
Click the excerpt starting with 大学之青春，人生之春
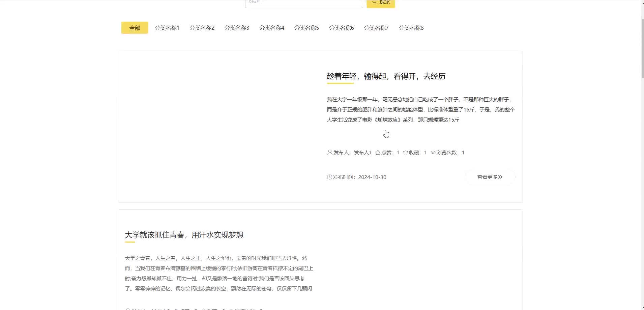(219, 273)
